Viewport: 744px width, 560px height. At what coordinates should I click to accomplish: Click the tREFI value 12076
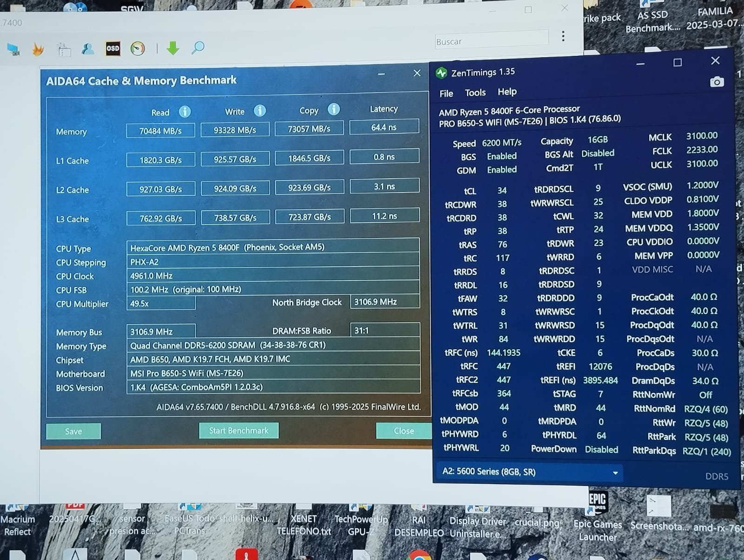pyautogui.click(x=600, y=367)
